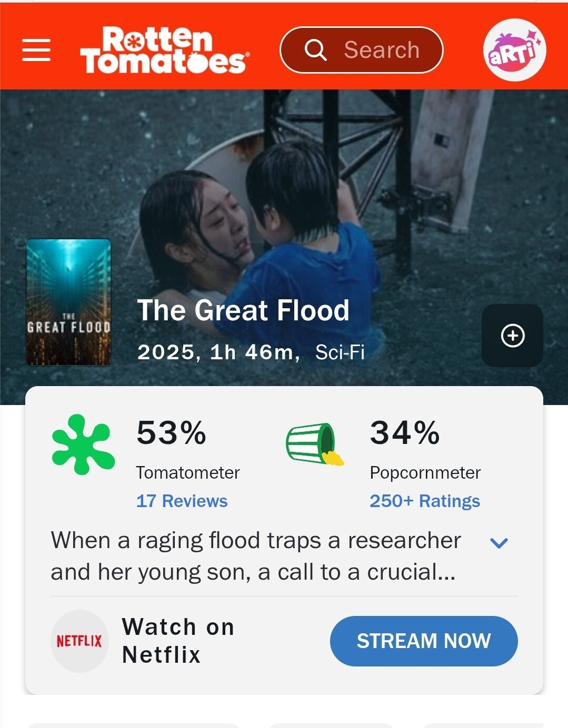The image size is (568, 728).
Task: Click the 34% Popcornmeter score
Action: (x=404, y=432)
